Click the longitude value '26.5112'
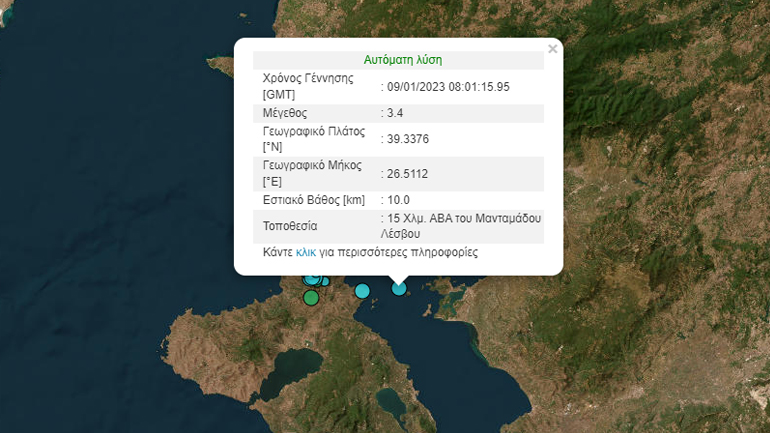770x433 pixels. click(x=407, y=174)
